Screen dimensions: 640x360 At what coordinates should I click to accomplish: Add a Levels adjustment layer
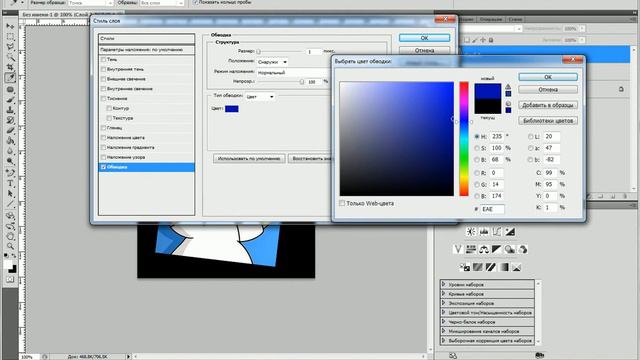pyautogui.click(x=484, y=232)
